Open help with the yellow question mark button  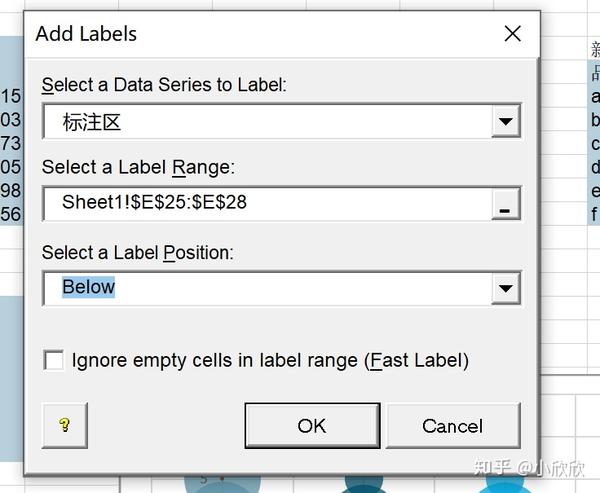(65, 425)
